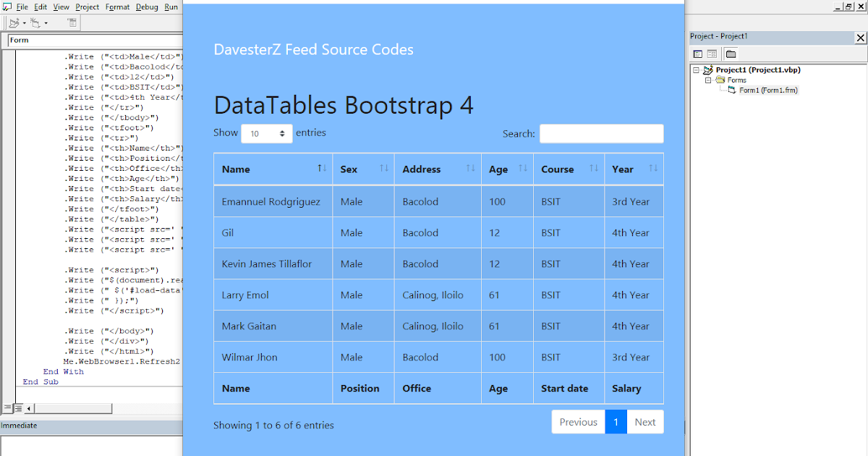The height and width of the screenshot is (456, 868).
Task: Switch to Procedure View in code editor
Action: click(x=7, y=408)
